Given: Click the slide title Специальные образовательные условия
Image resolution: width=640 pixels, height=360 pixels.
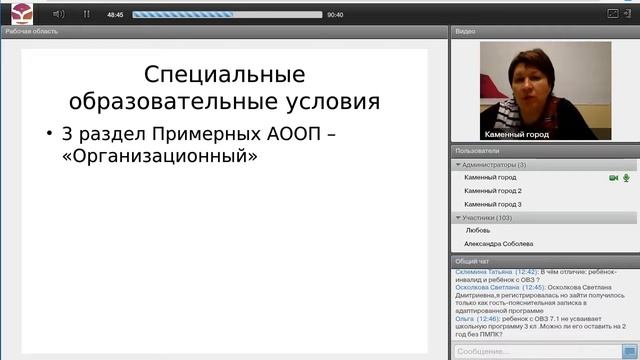Looking at the screenshot, I should coord(224,87).
